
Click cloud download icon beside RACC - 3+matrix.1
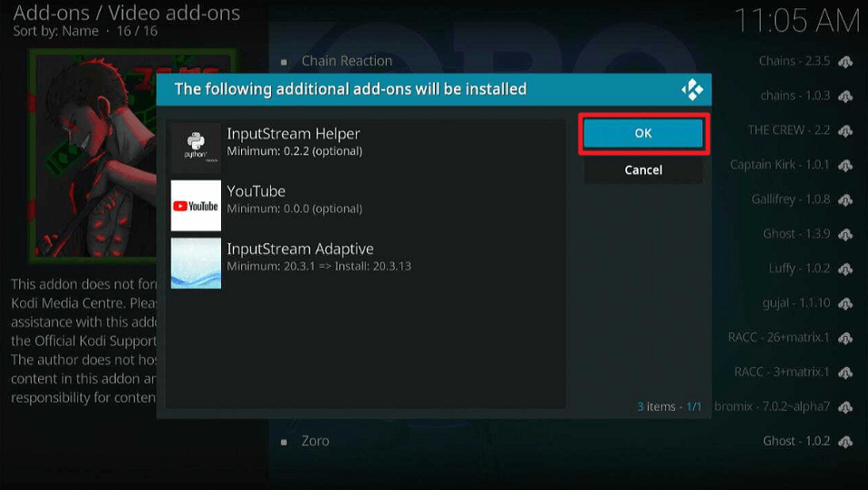[844, 373]
